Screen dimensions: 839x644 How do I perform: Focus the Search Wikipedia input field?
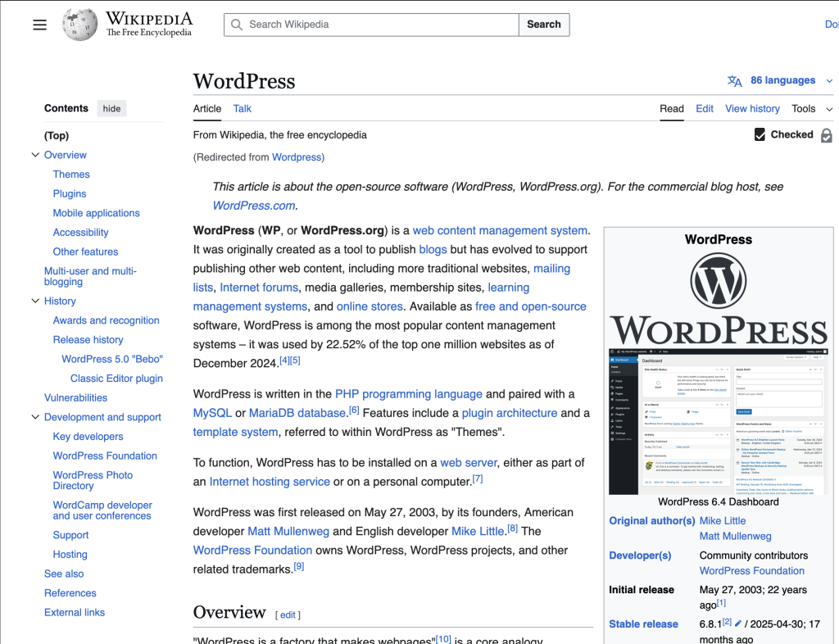pyautogui.click(x=371, y=25)
